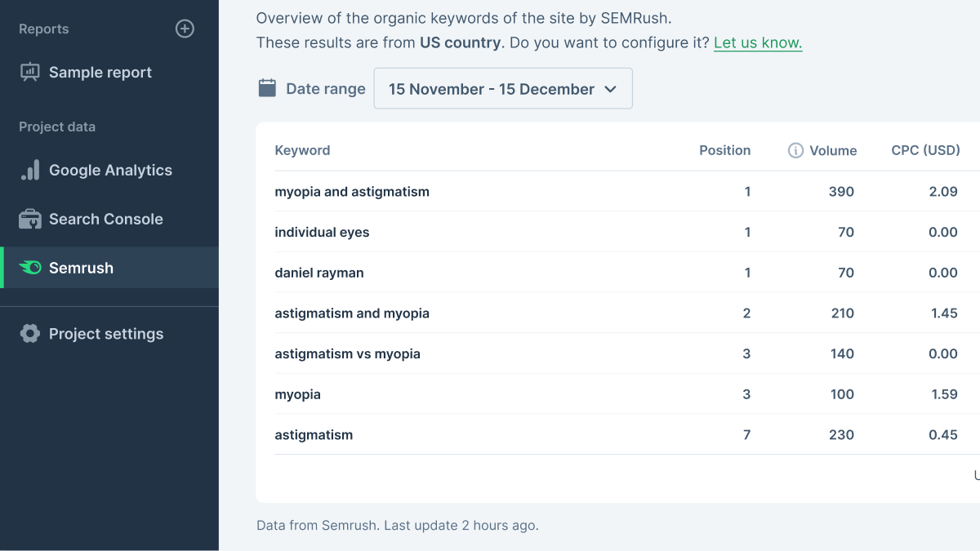
Task: Click the info icon next to Volume
Action: pyautogui.click(x=795, y=150)
